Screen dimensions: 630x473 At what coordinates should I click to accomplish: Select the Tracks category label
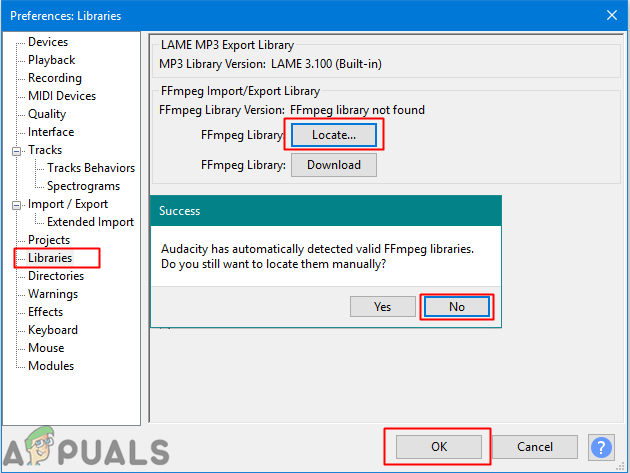(x=45, y=150)
